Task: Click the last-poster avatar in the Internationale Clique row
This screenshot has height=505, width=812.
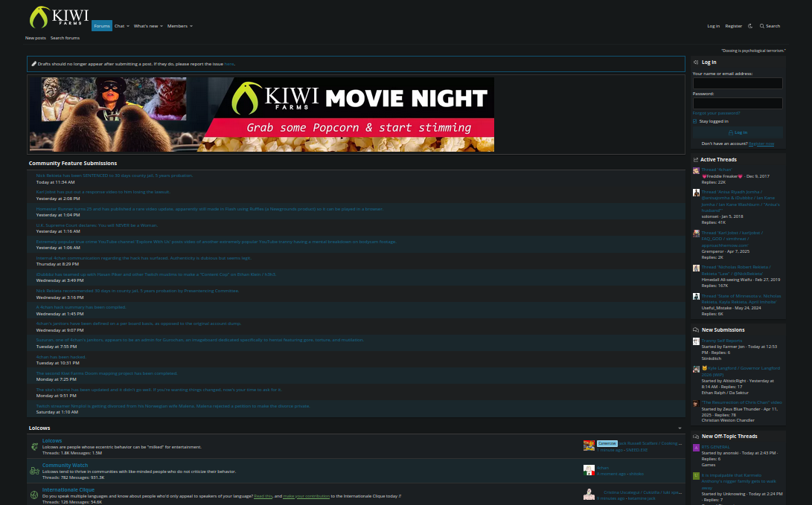Action: (x=589, y=495)
